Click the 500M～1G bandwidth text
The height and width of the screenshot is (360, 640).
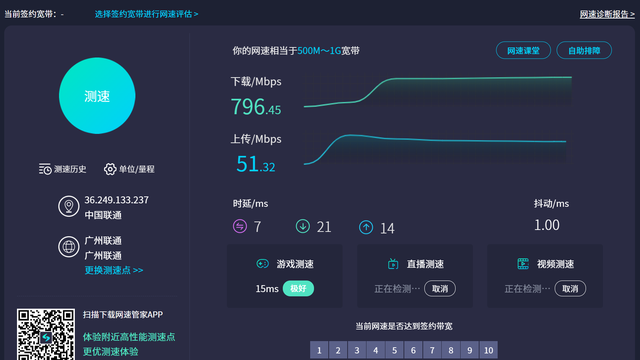point(319,51)
